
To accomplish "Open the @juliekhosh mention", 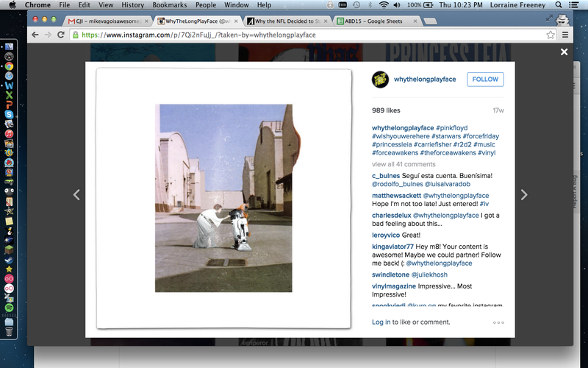I will click(429, 275).
